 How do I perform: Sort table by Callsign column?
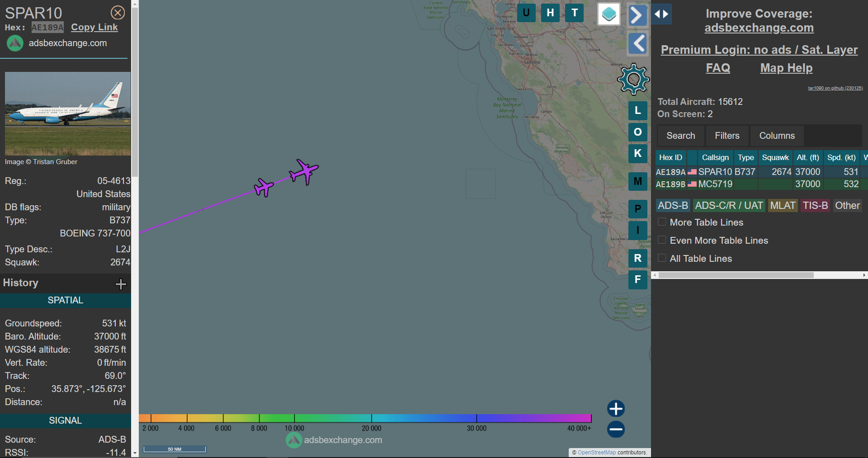715,157
